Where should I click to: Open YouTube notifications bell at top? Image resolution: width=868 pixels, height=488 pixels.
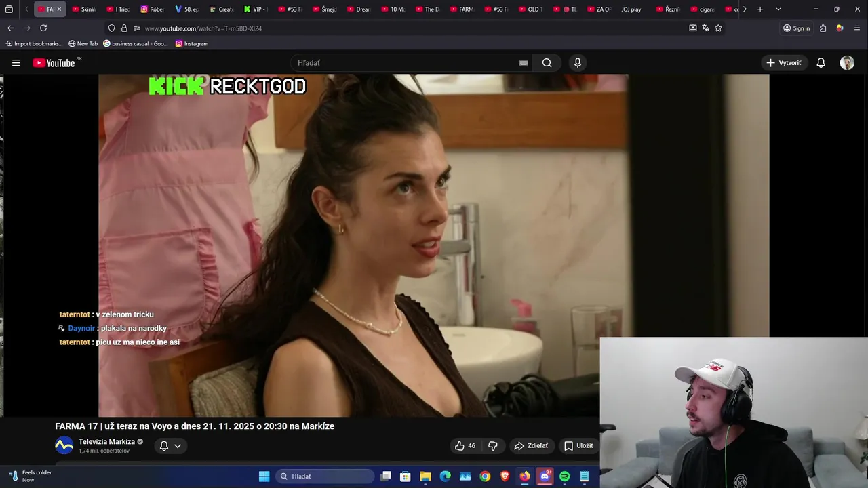click(x=821, y=63)
